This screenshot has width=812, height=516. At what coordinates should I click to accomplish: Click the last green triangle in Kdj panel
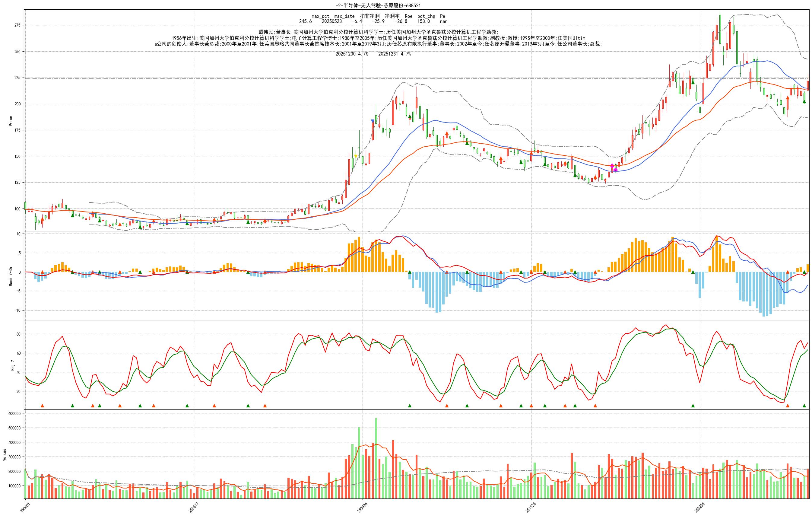pyautogui.click(x=804, y=406)
